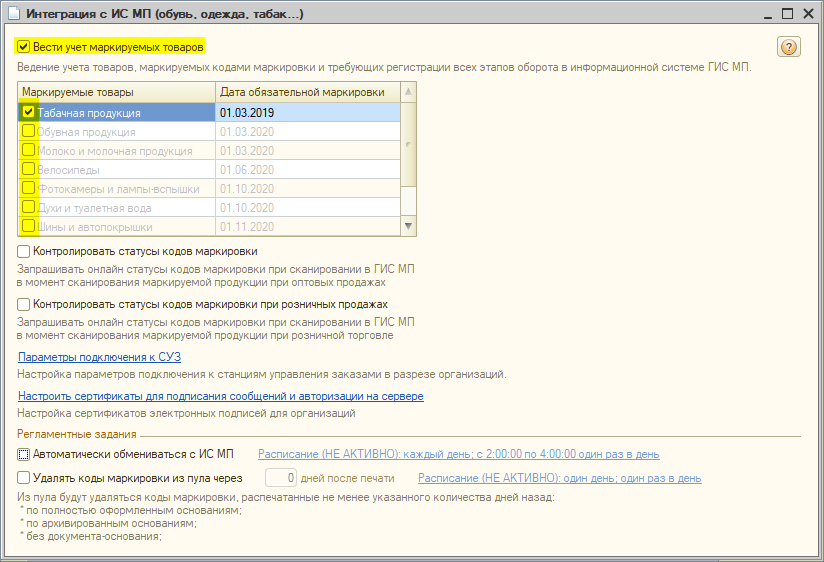Enable 'Контролировать статусы кодов маркировки' checkbox

23,251
